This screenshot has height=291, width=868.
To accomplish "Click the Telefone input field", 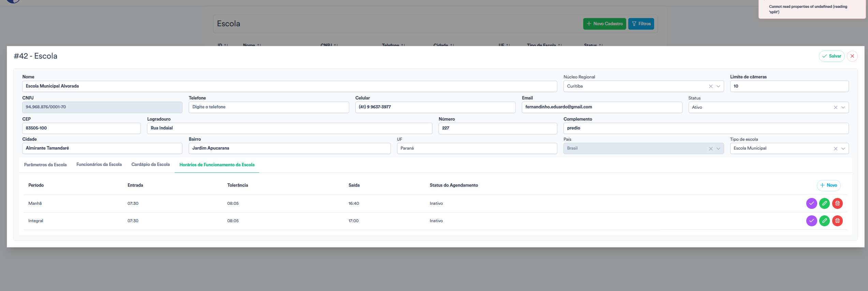I will pos(269,107).
